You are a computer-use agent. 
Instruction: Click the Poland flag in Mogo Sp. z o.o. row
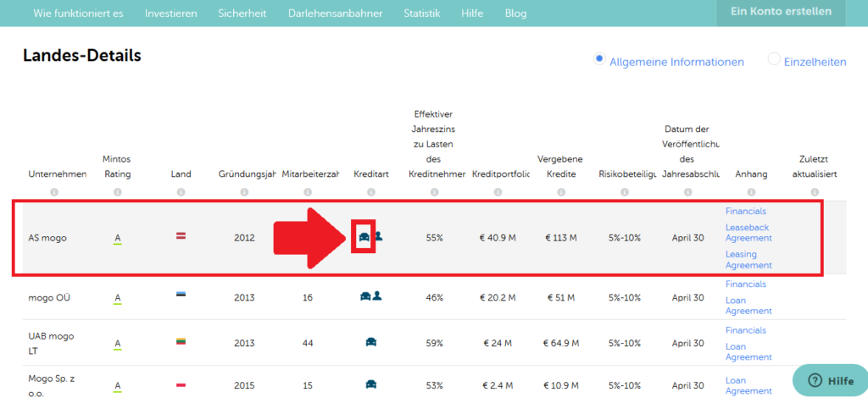[x=181, y=384]
